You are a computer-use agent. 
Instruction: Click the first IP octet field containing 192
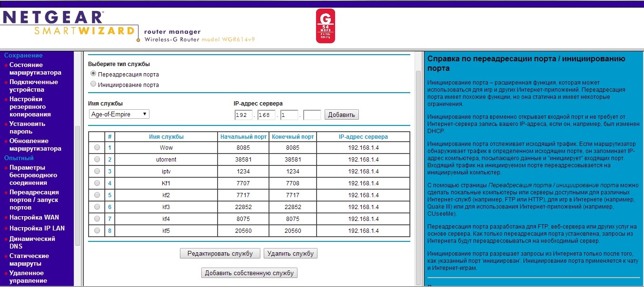pos(243,115)
